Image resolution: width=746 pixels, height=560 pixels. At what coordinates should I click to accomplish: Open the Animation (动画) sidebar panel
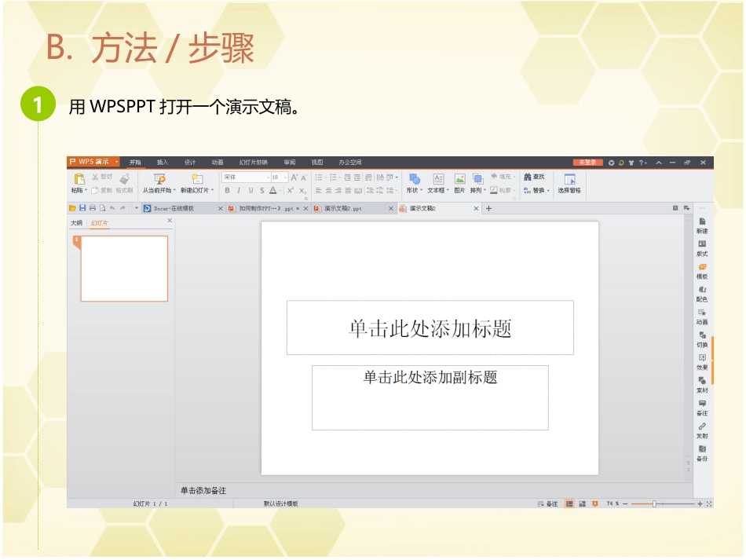pos(702,317)
